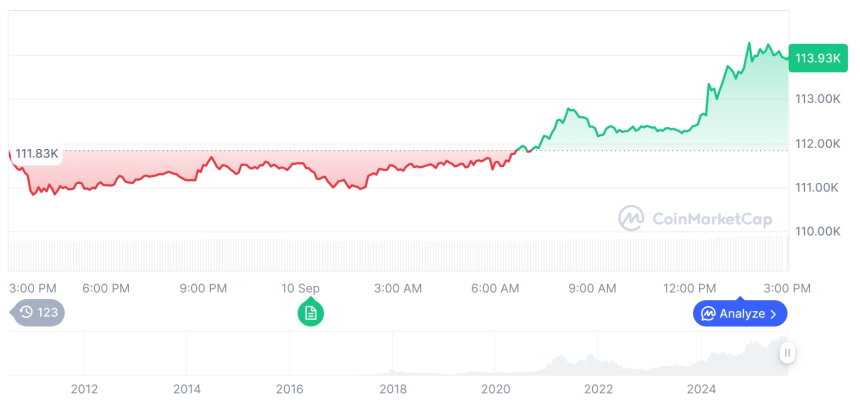Image resolution: width=860 pixels, height=401 pixels.
Task: Click the green 113.93K current price tag
Action: pos(817,58)
